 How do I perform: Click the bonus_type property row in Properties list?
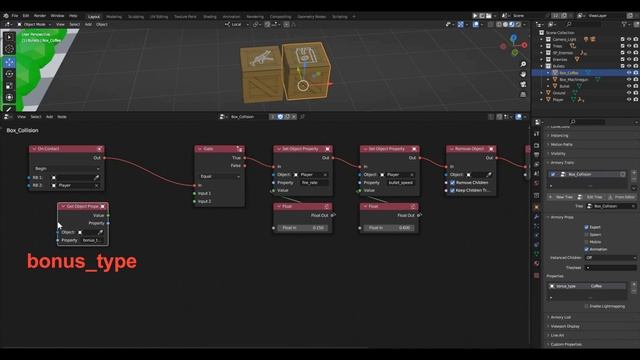(x=588, y=286)
